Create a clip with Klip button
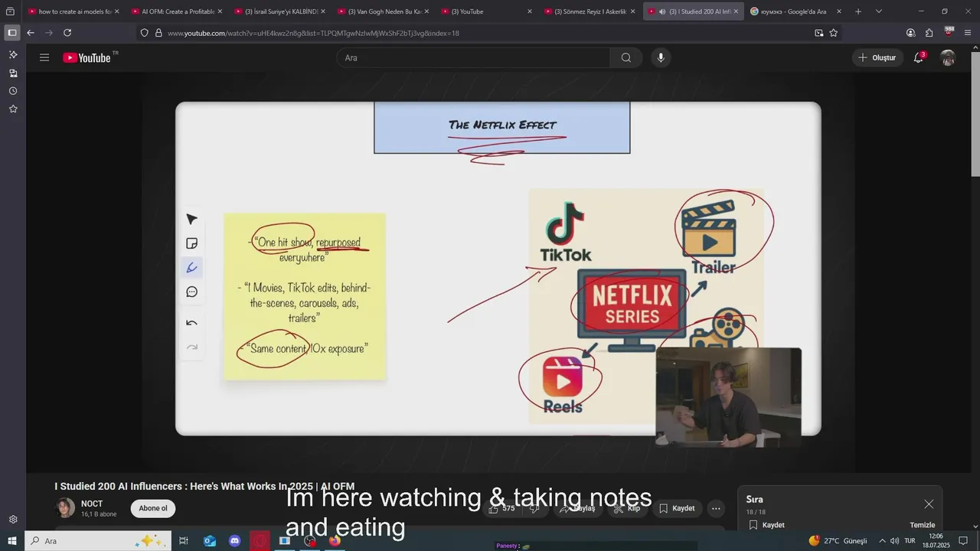980x551 pixels. tap(627, 508)
